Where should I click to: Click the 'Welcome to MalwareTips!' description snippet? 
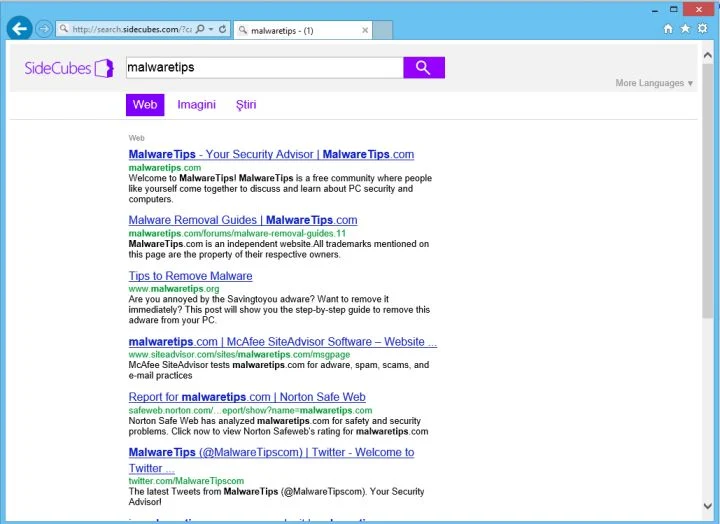280,189
